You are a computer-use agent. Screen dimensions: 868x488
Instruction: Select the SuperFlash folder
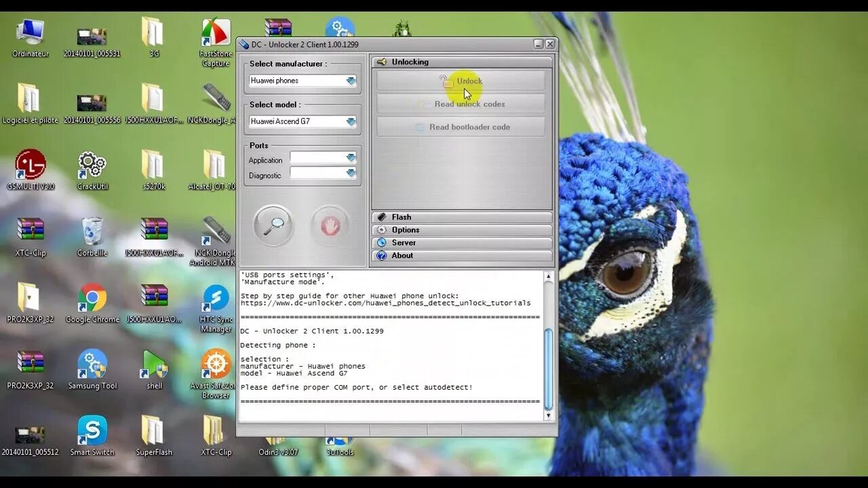(x=154, y=436)
